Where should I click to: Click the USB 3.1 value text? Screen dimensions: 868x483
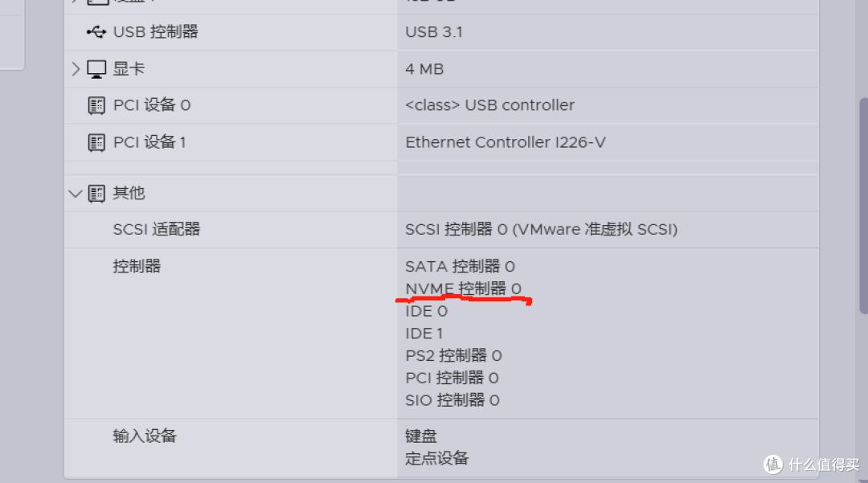tap(434, 32)
